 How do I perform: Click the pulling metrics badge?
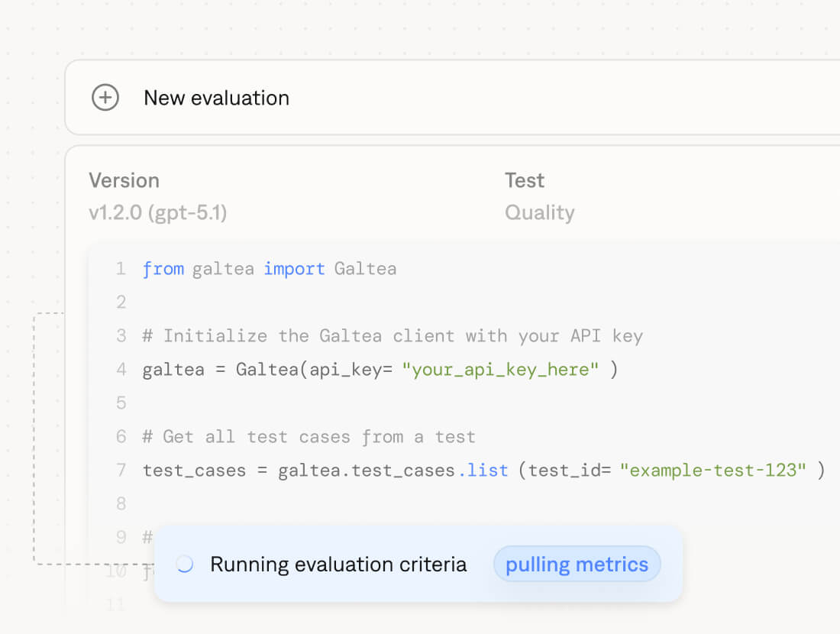577,564
